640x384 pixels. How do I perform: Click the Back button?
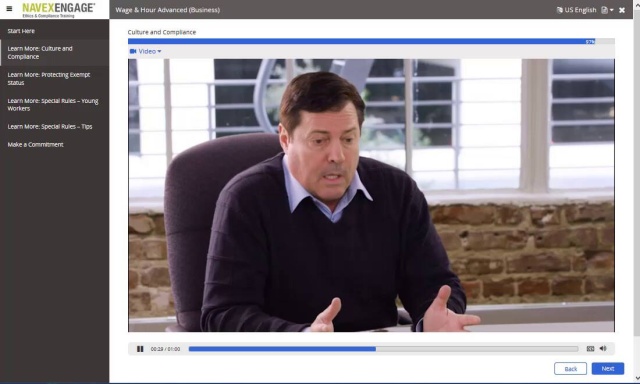pyautogui.click(x=570, y=369)
